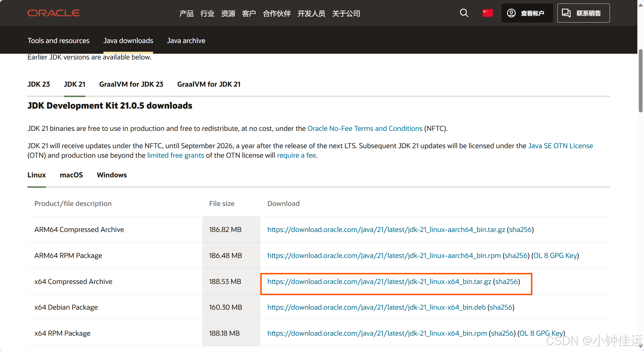Click the ARM64 RPM Package description

(68, 255)
